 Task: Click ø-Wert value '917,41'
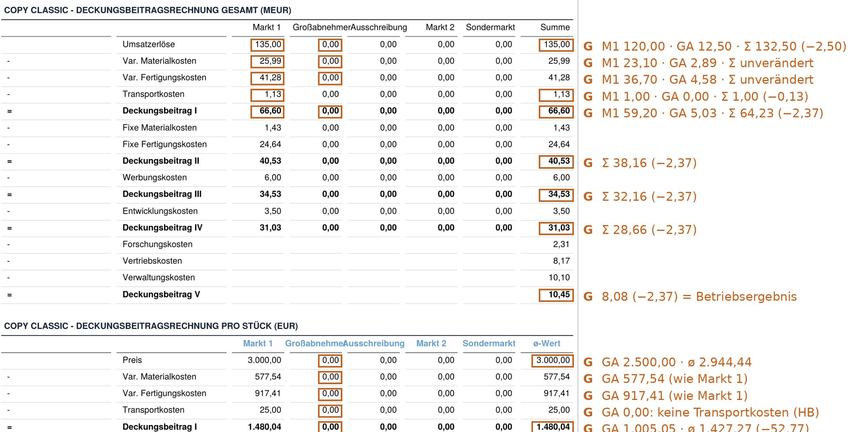pos(556,393)
